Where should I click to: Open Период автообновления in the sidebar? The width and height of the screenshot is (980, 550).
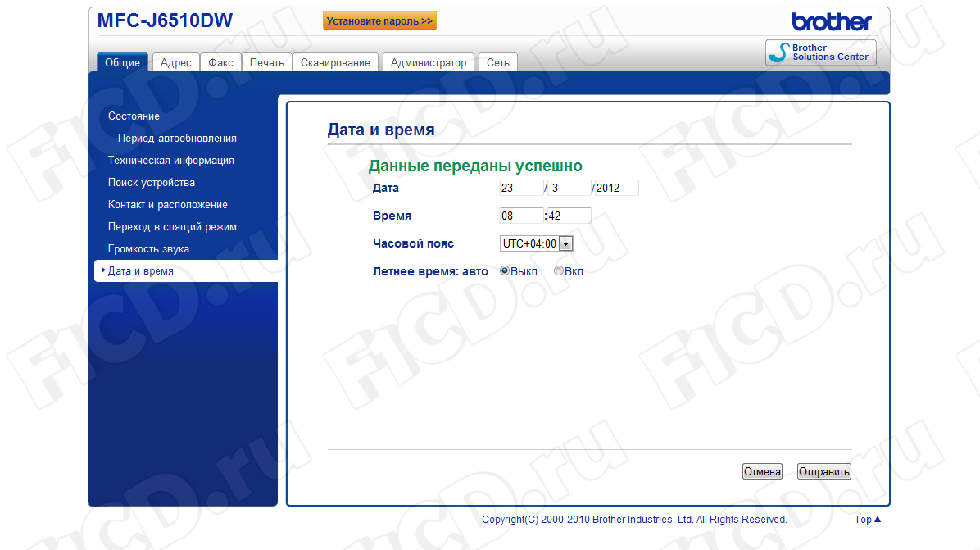177,139
